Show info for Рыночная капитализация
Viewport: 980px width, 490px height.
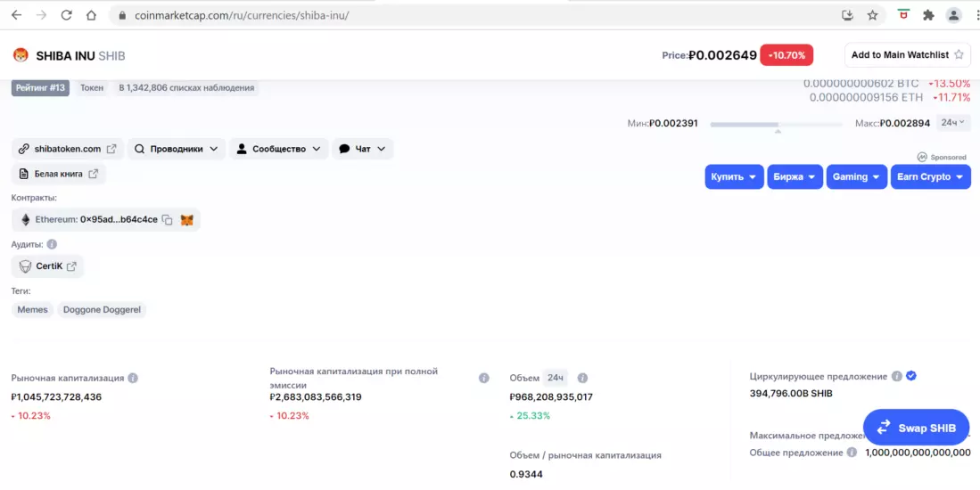coord(133,378)
